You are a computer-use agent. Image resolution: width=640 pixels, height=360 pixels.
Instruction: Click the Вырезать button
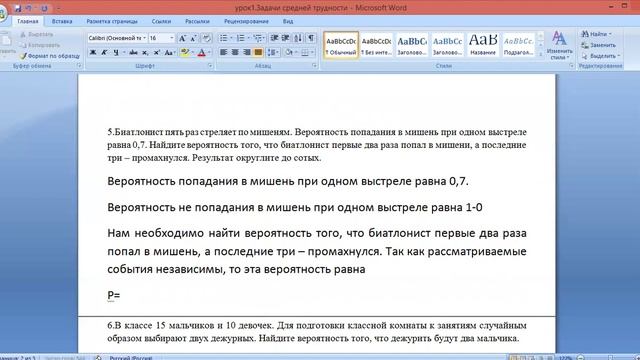point(37,34)
